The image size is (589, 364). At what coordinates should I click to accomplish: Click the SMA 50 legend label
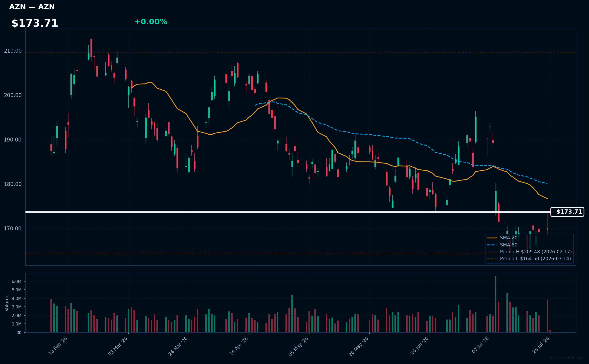[x=509, y=245]
